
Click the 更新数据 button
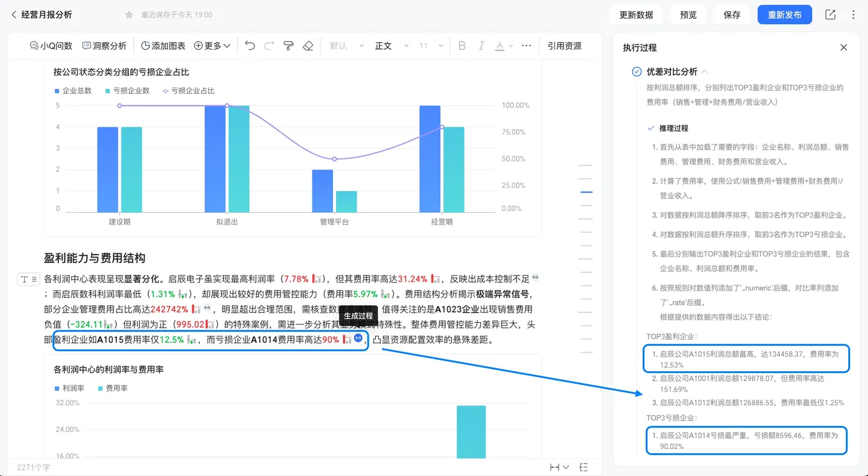point(636,15)
